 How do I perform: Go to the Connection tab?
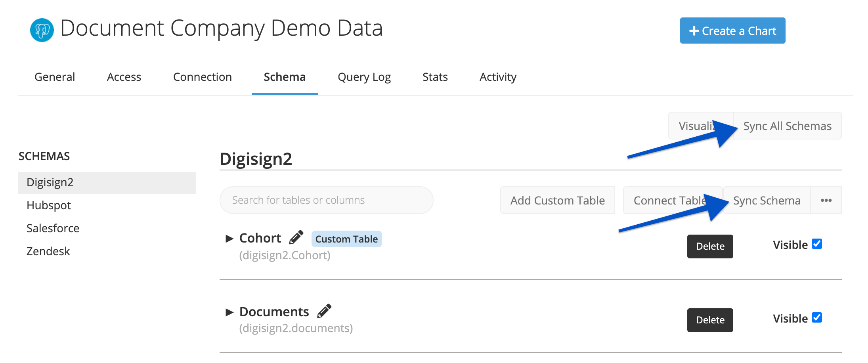[x=203, y=77]
